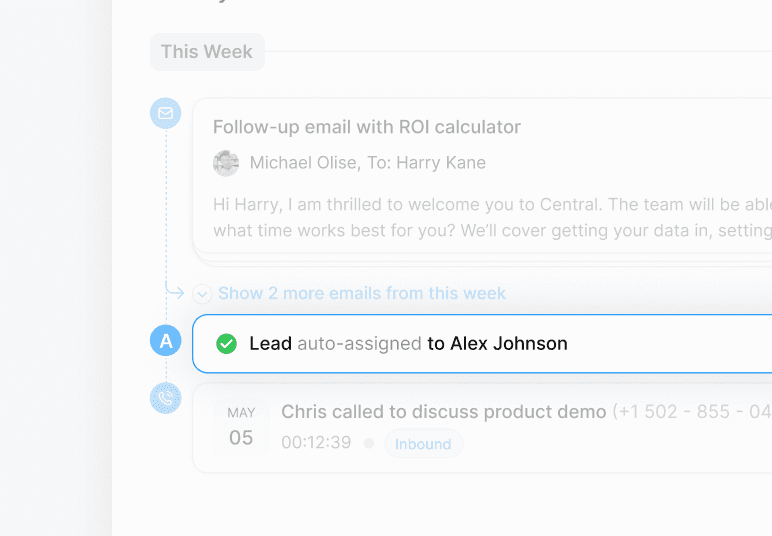Expand the chevron circle beside 'Show 2 more emails'
The width and height of the screenshot is (772, 536).
202,294
